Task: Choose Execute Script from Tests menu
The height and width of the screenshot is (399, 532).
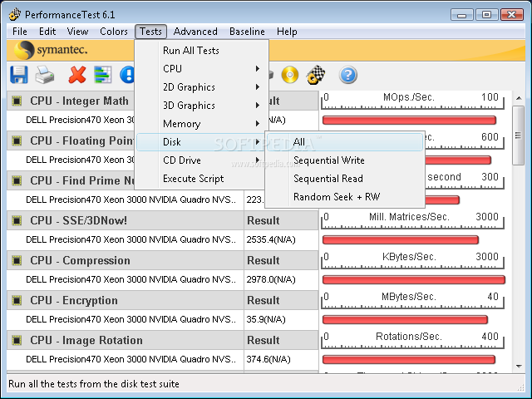Action: tap(202, 179)
